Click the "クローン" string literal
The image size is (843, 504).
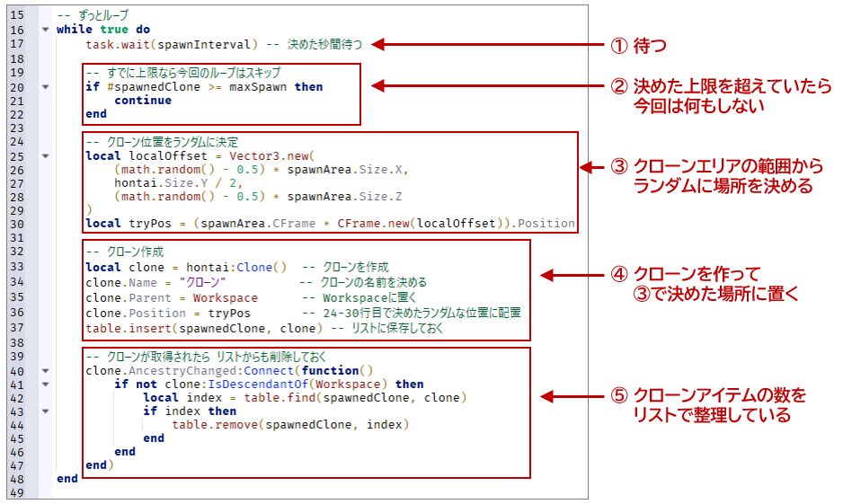[203, 283]
